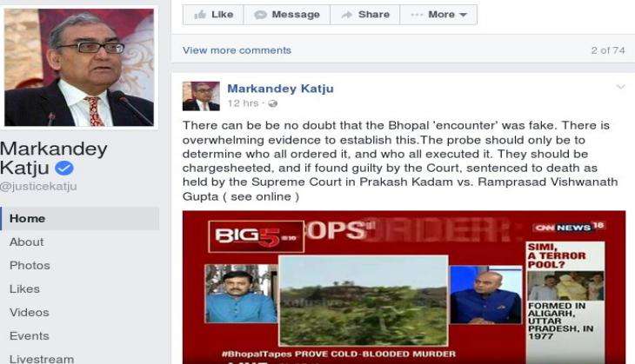Screen dimensions: 635x364
Task: Go to the Photos section
Action: (x=30, y=265)
